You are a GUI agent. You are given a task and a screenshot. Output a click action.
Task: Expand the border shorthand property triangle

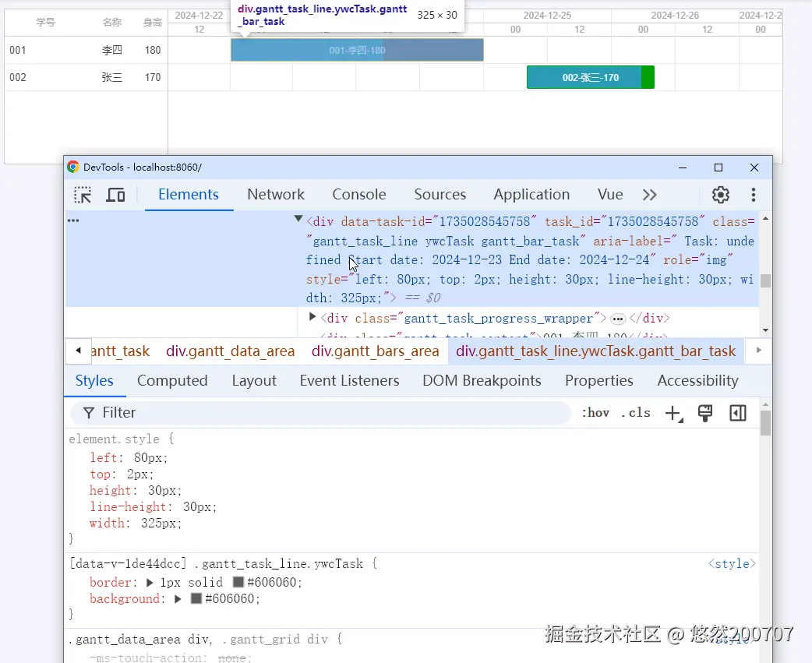click(150, 582)
